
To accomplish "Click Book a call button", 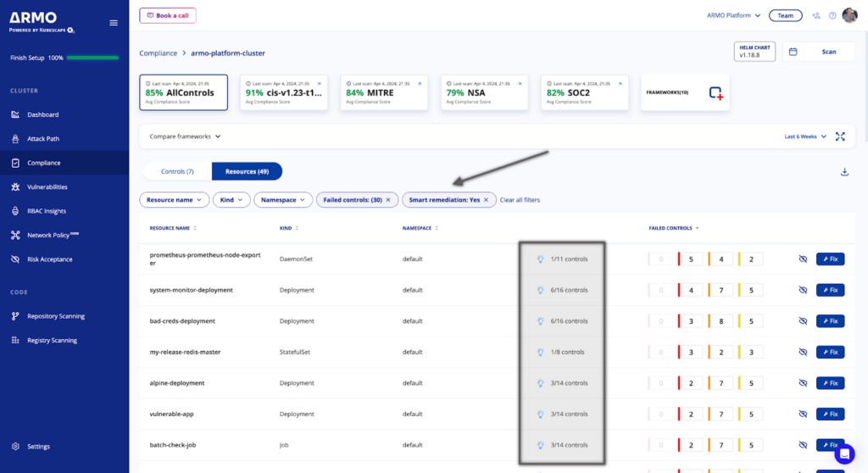I will pyautogui.click(x=168, y=15).
